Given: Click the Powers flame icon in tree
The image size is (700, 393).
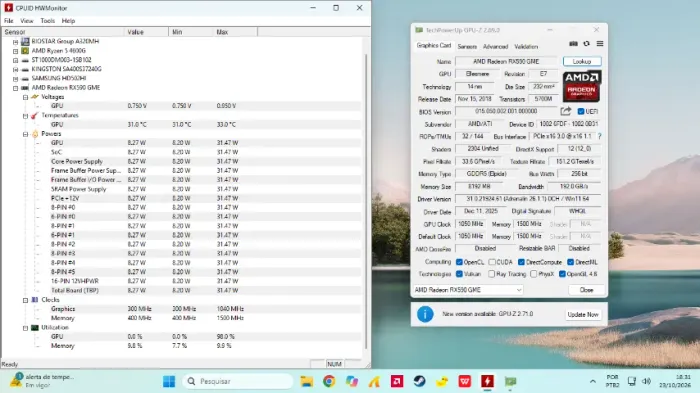Looking at the screenshot, I should [35, 134].
